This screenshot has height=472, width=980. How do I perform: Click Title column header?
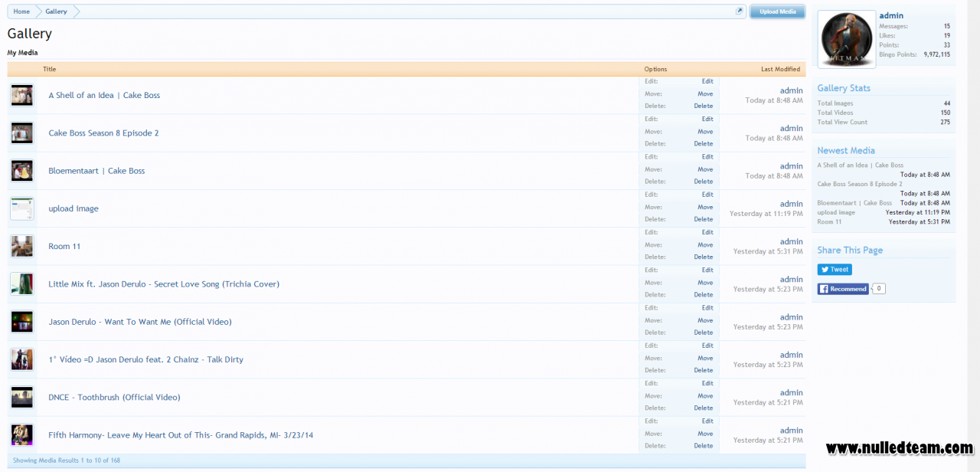coord(49,69)
